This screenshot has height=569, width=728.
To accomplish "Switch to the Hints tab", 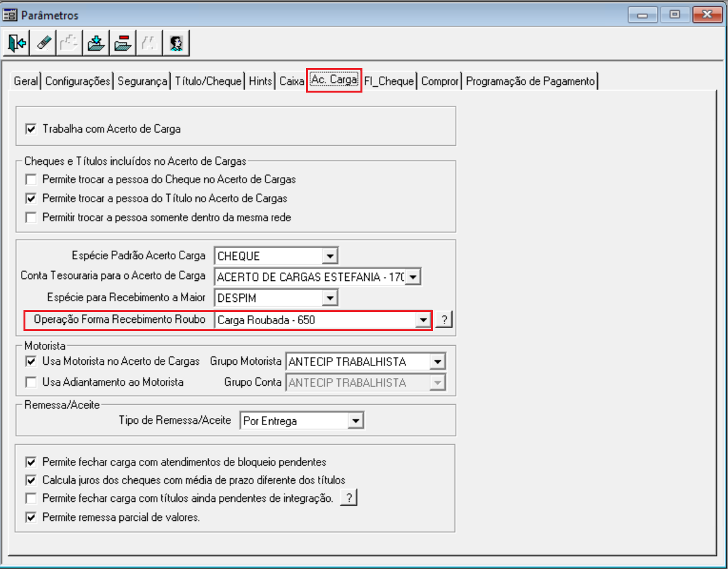I will pyautogui.click(x=260, y=81).
